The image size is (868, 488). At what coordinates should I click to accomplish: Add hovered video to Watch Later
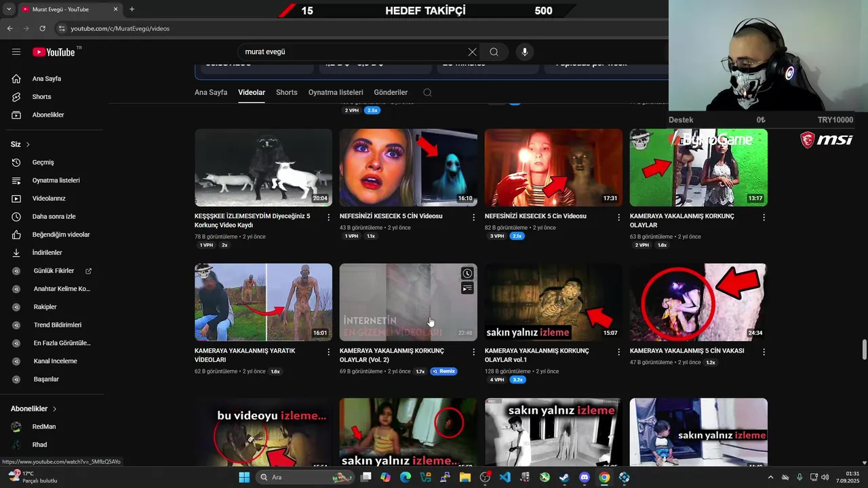point(467,273)
